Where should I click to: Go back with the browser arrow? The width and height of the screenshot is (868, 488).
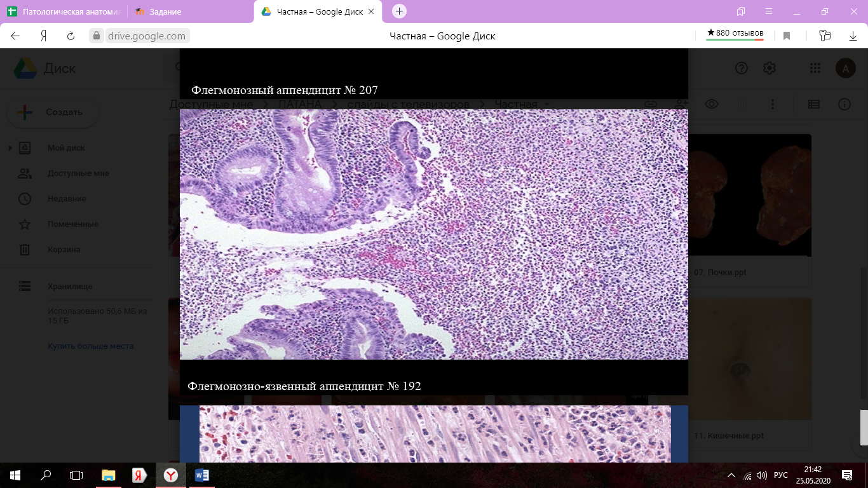click(15, 36)
